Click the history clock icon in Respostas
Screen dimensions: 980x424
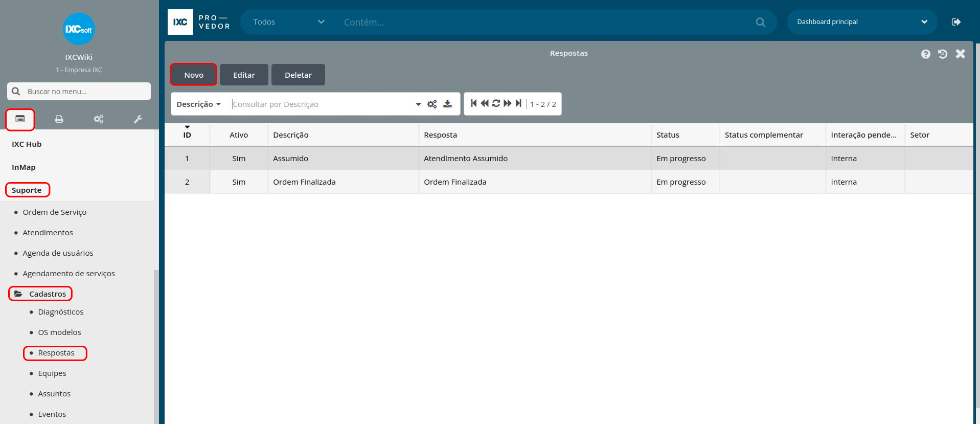[943, 54]
